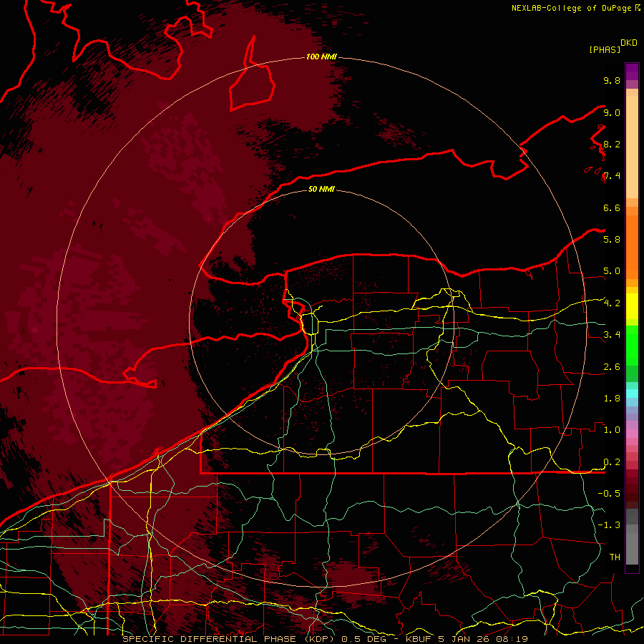Click the 2.6 legend value
Image resolution: width=644 pixels, height=644 pixels.
coord(612,367)
